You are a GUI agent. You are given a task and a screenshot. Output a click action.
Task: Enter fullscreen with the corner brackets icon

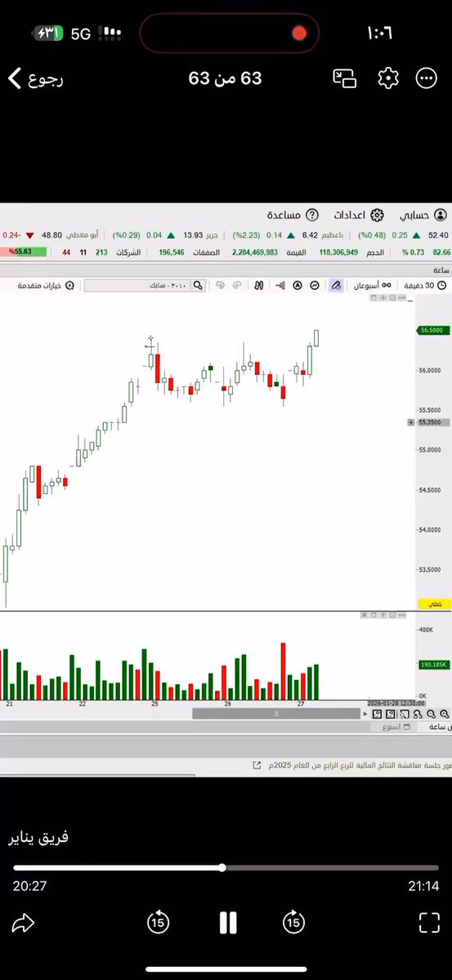[429, 923]
